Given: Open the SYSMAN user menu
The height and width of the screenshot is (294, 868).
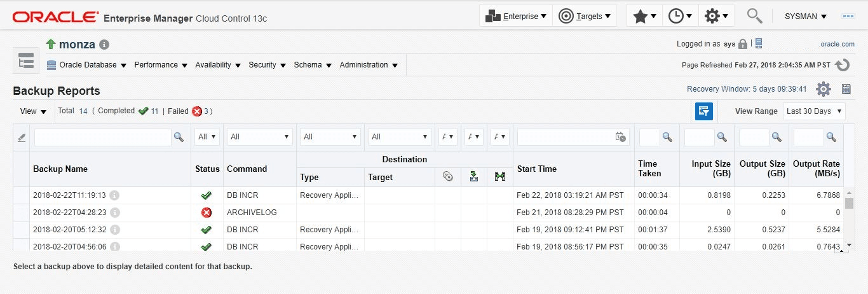Looking at the screenshot, I should (x=806, y=16).
